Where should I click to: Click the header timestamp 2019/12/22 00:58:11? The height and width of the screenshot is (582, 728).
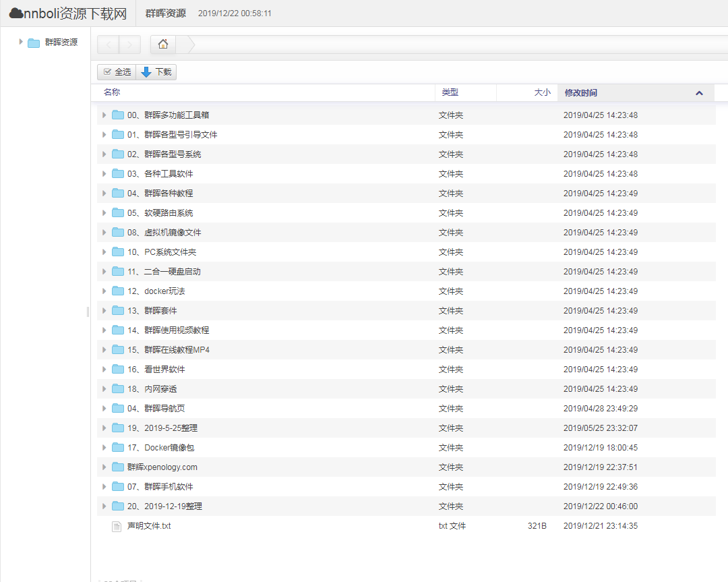(235, 13)
